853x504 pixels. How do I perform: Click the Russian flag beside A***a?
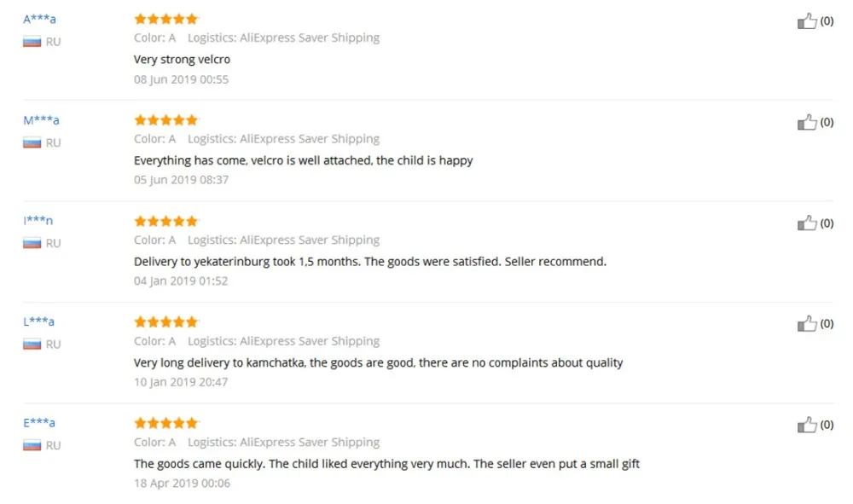click(32, 42)
